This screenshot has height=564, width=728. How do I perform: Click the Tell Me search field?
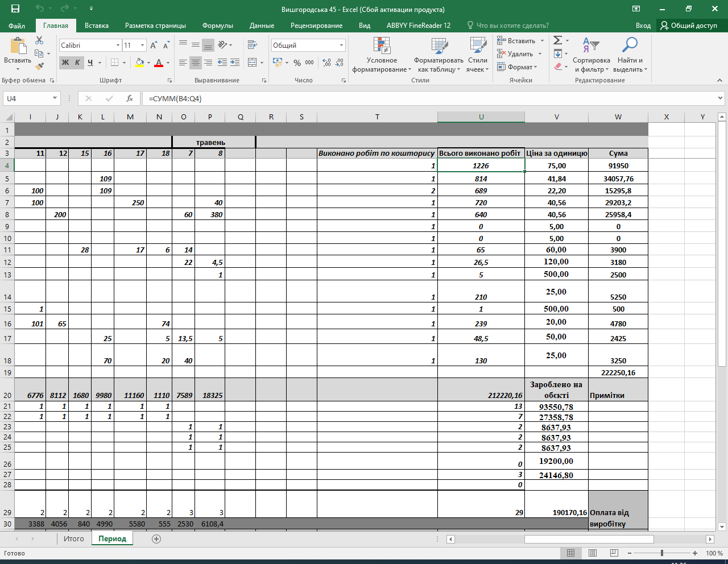click(x=507, y=25)
